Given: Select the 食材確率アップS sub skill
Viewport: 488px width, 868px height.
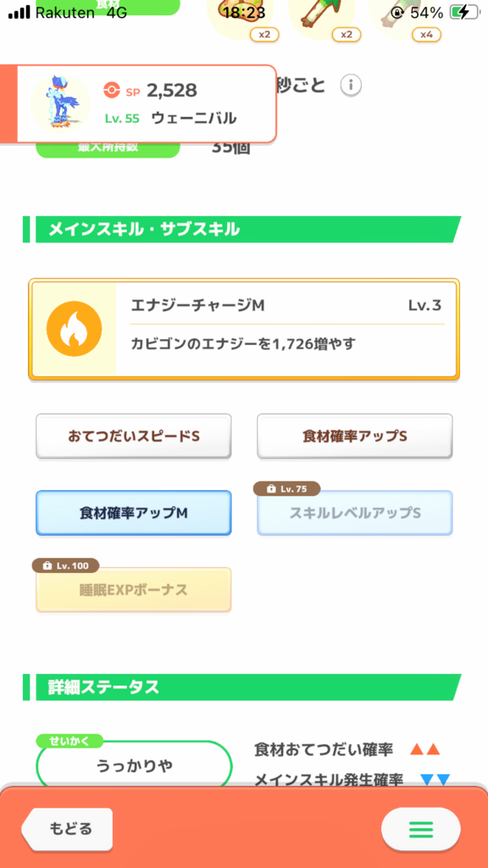Looking at the screenshot, I should (355, 437).
